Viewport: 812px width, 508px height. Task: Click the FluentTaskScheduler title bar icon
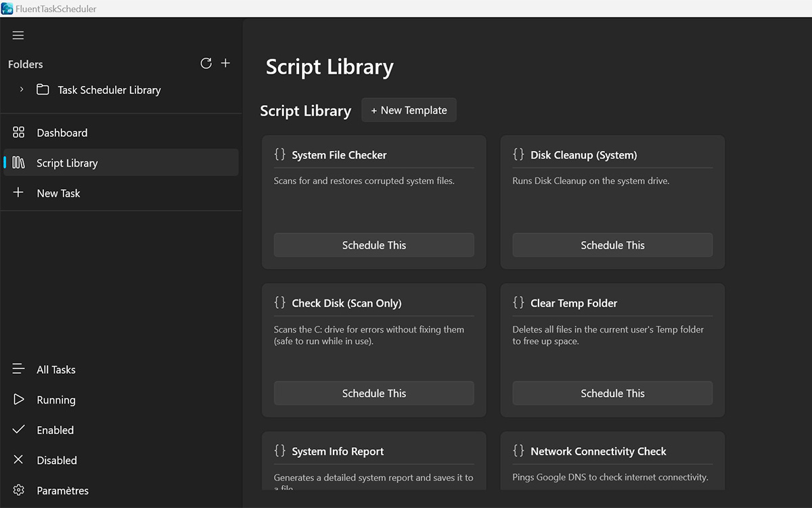[7, 8]
